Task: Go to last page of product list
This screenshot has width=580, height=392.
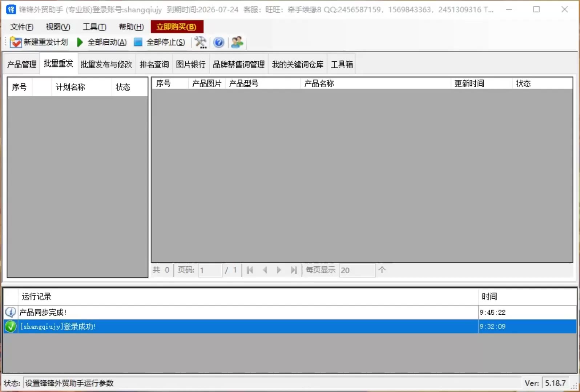Action: [294, 270]
